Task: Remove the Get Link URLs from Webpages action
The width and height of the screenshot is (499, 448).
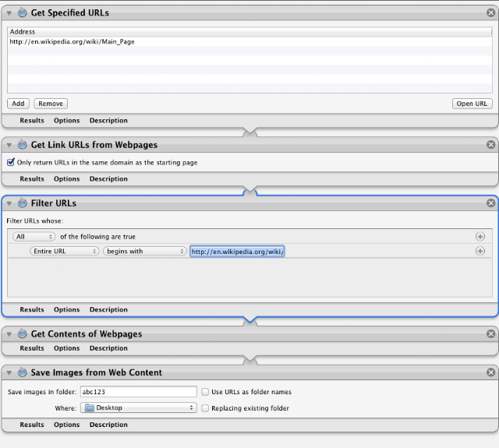Action: click(490, 145)
